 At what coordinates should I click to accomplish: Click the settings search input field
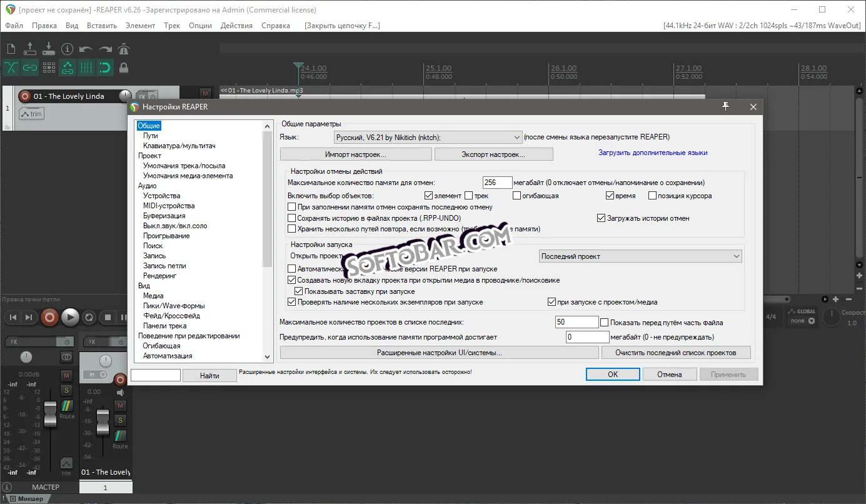(x=156, y=375)
